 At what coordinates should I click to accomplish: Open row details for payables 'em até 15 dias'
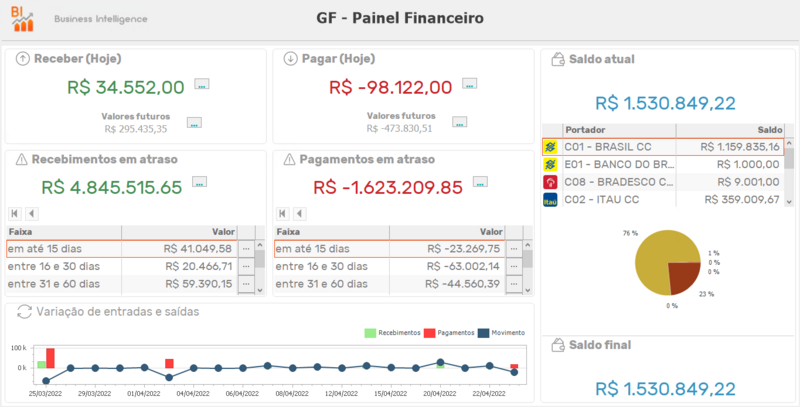[514, 248]
